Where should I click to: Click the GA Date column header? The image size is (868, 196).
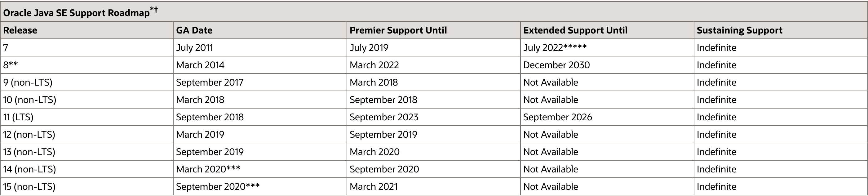pyautogui.click(x=194, y=30)
